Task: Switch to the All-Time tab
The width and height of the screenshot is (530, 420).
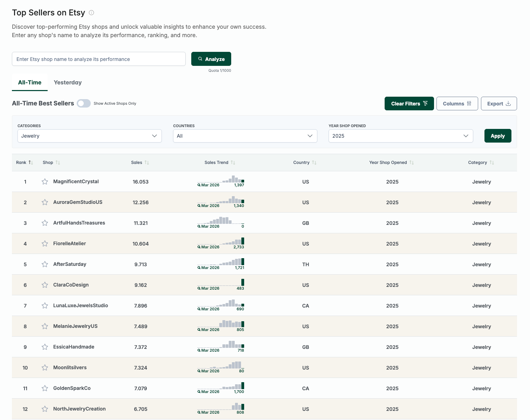Action: (x=30, y=82)
